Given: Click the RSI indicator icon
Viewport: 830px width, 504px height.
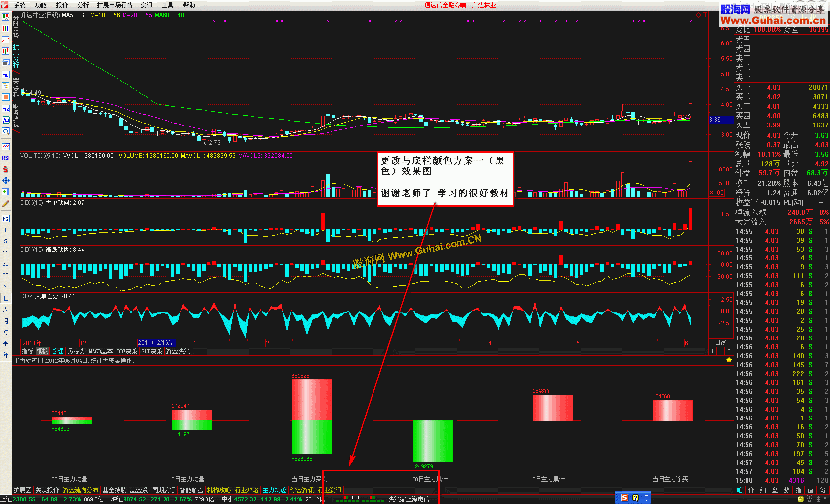Looking at the screenshot, I should 6,158.
